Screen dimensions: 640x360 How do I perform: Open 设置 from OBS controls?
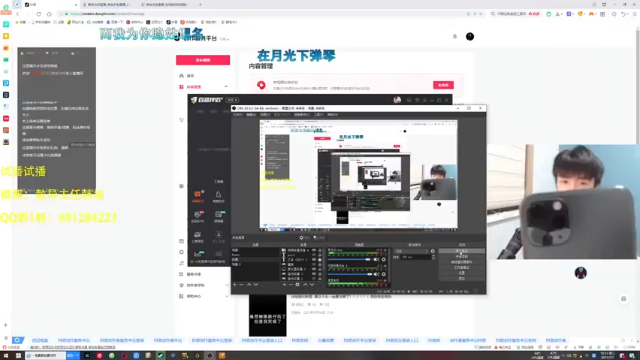point(462,273)
